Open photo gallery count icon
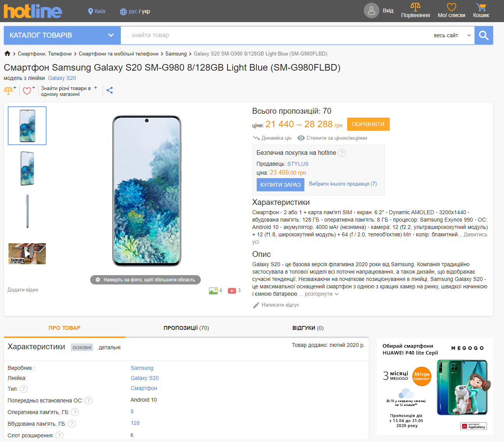504x442 pixels. pyautogui.click(x=213, y=291)
